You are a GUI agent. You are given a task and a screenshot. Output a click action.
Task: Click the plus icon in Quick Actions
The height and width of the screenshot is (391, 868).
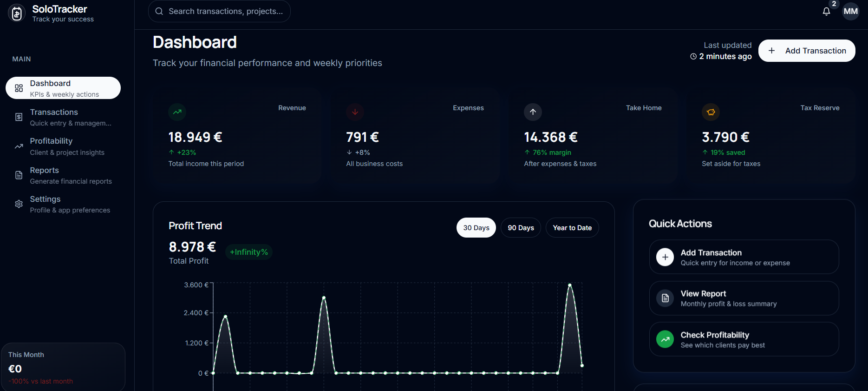pyautogui.click(x=665, y=257)
